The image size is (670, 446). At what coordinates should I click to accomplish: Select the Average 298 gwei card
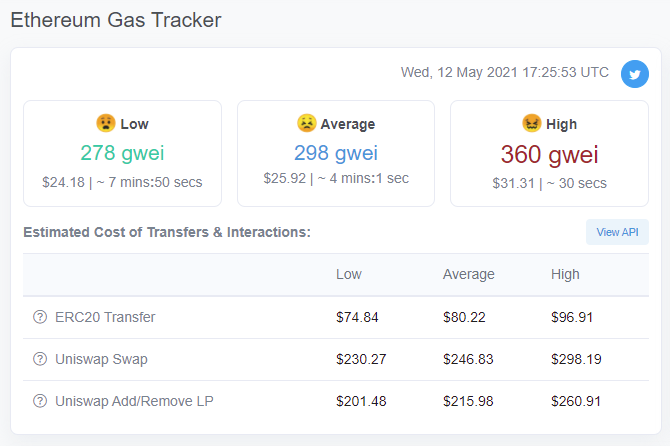tap(336, 154)
